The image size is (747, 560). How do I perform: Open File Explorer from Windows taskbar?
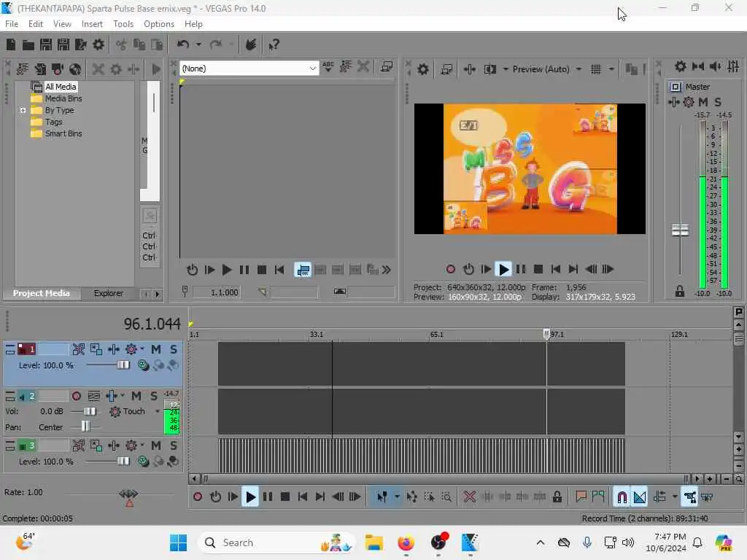coord(374,542)
